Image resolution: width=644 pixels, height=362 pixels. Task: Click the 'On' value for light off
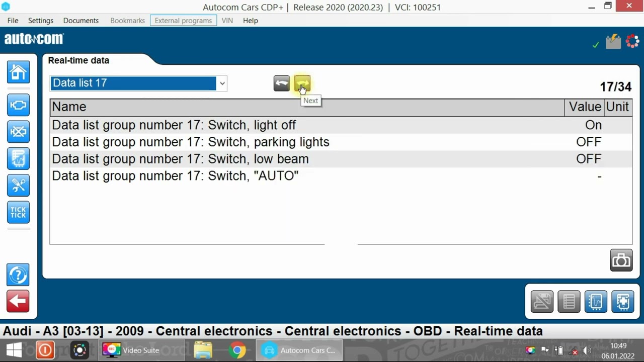(593, 125)
